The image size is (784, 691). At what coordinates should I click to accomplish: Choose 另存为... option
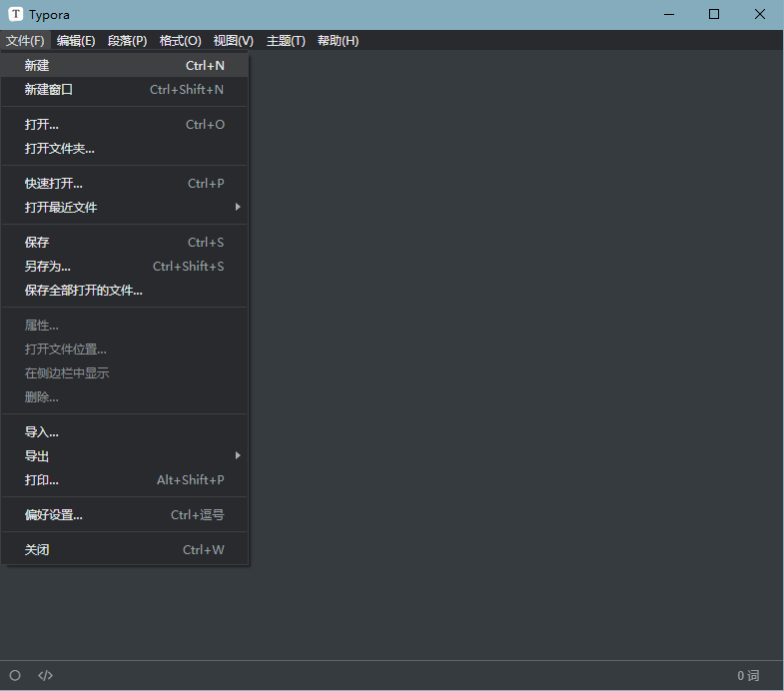125,267
